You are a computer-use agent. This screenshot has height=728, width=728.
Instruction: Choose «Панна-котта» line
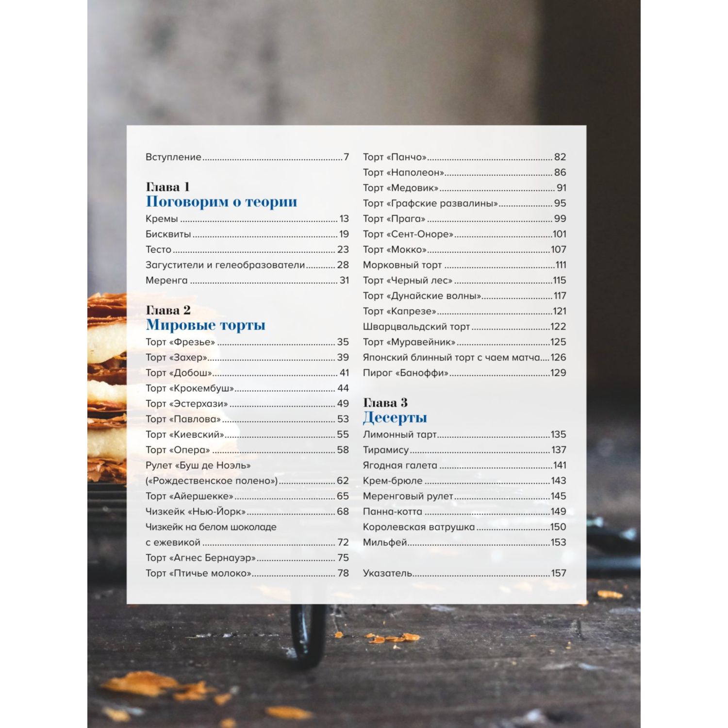coord(464,512)
